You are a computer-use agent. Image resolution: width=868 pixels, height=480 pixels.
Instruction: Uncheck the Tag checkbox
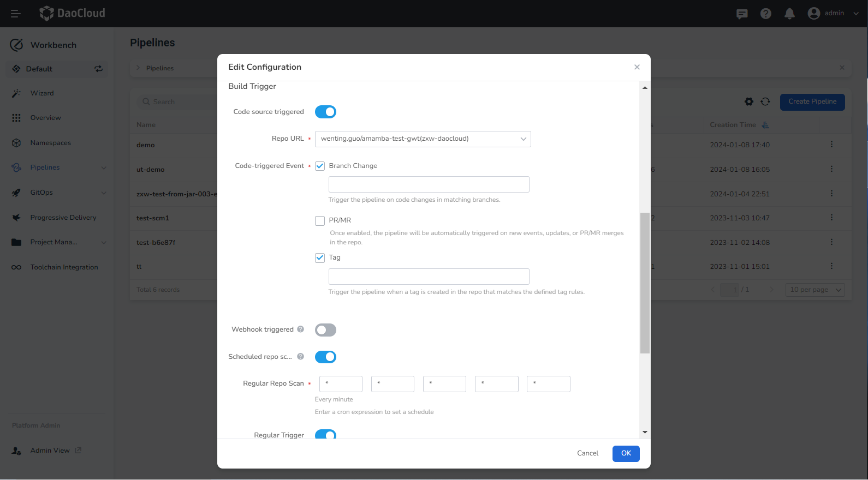(320, 257)
